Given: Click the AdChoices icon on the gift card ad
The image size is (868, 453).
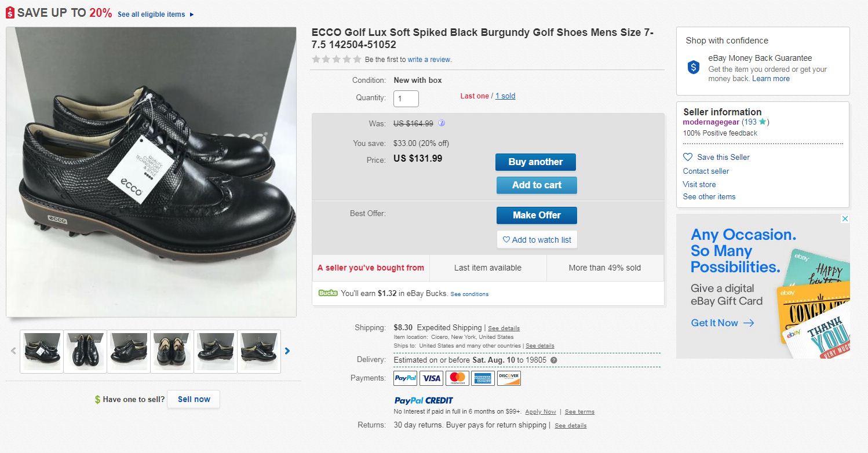Looking at the screenshot, I should [x=845, y=219].
